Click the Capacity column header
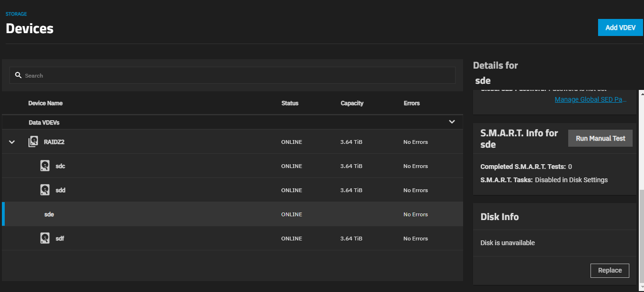Screen dimensions: 644x292 pyautogui.click(x=352, y=103)
